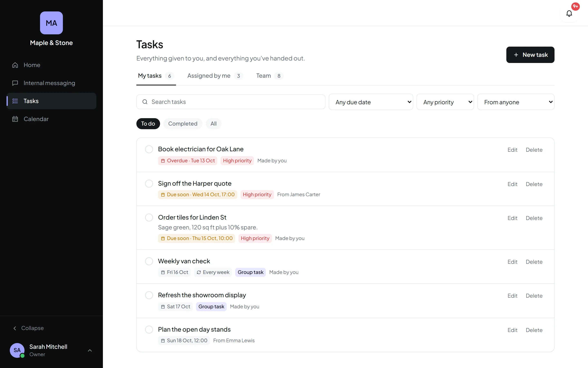Tick off Order tiles for Linden St
Screen dimensions: 588x368
(x=149, y=217)
